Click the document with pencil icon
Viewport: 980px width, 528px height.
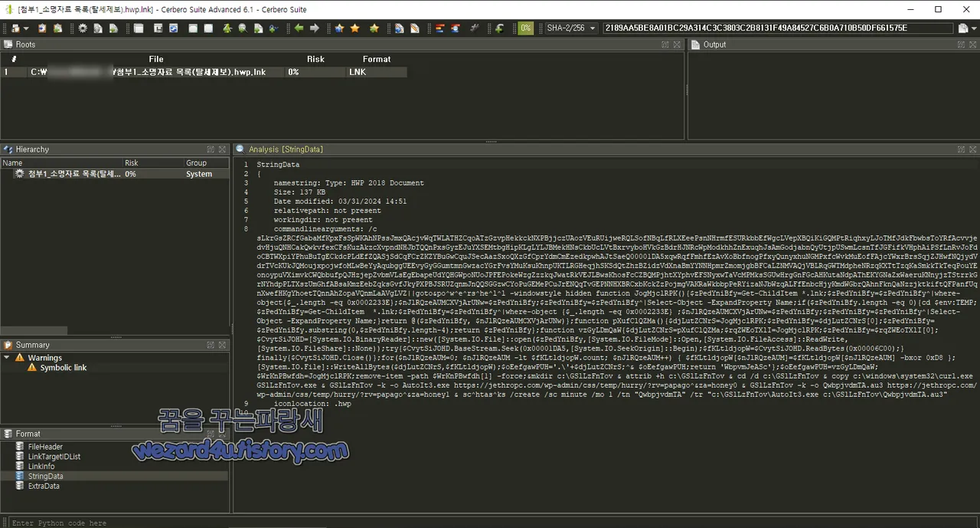[x=414, y=28]
